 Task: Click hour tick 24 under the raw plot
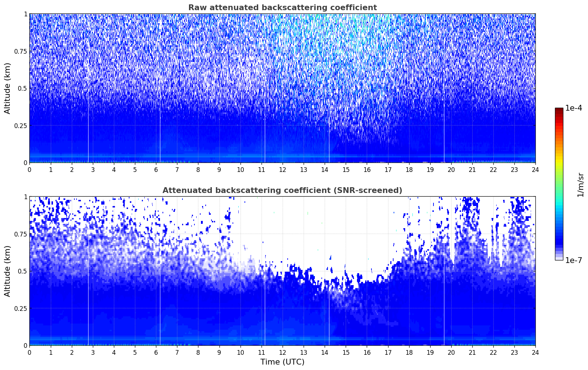point(535,169)
